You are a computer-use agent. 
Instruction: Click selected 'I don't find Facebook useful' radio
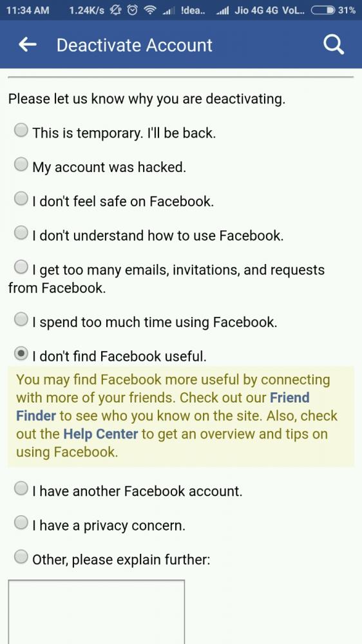tap(21, 353)
